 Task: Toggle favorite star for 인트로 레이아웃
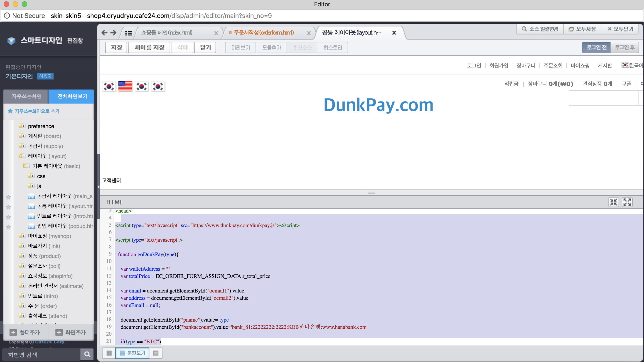(x=8, y=217)
